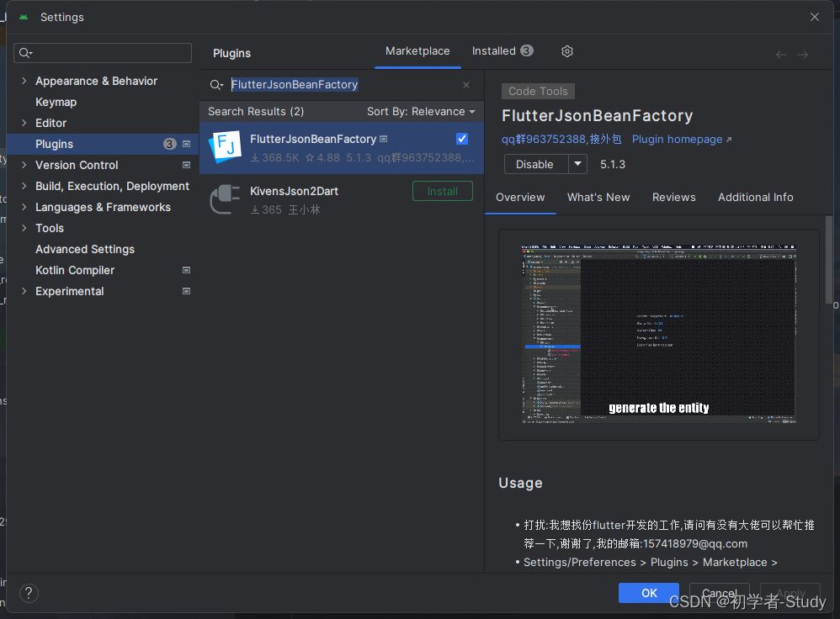Expand the Languages & Frameworks section
The image size is (840, 619).
click(x=24, y=207)
